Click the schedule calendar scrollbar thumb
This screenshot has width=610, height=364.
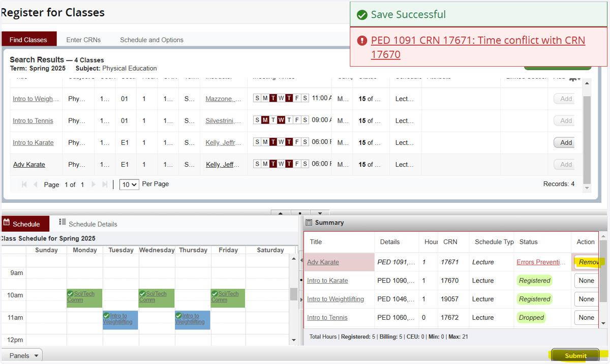coord(294,294)
